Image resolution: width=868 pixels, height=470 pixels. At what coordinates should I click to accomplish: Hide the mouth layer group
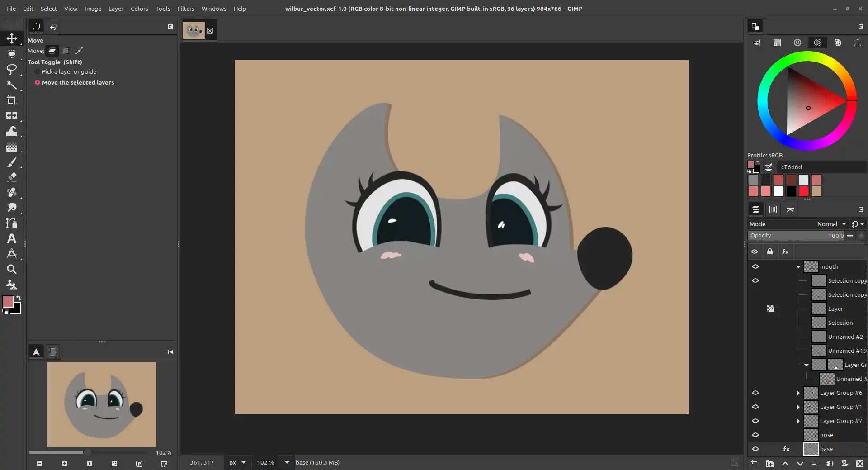pos(755,266)
